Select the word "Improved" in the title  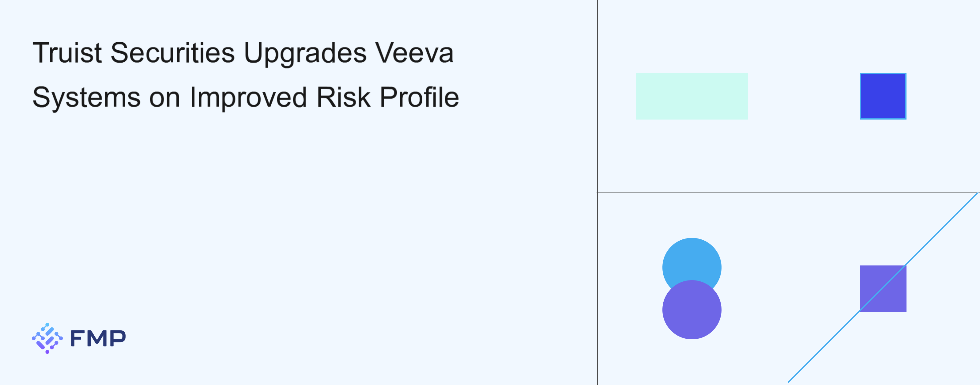pyautogui.click(x=248, y=97)
